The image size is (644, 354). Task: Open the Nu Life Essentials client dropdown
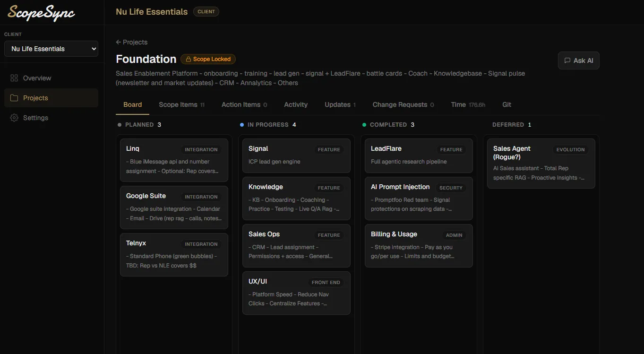(x=51, y=49)
